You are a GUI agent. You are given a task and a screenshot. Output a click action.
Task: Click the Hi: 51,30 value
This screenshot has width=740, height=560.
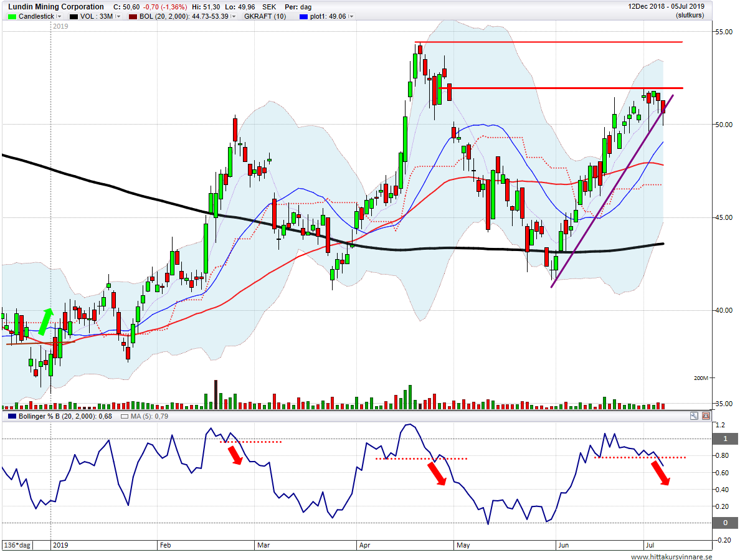[x=206, y=7]
